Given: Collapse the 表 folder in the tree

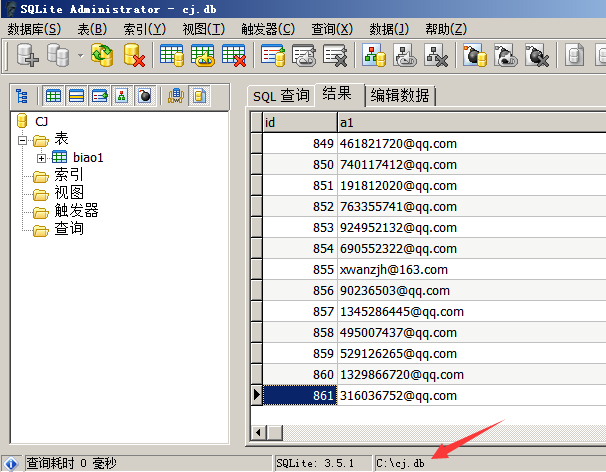Looking at the screenshot, I should point(24,140).
